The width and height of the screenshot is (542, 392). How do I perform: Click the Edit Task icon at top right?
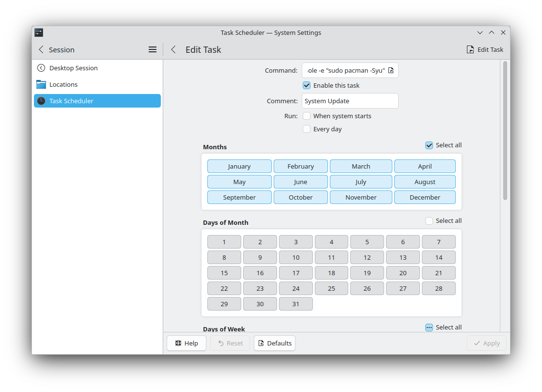coord(470,49)
